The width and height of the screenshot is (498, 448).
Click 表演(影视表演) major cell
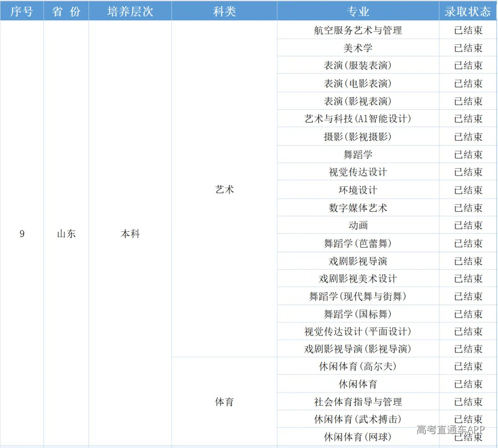click(358, 101)
